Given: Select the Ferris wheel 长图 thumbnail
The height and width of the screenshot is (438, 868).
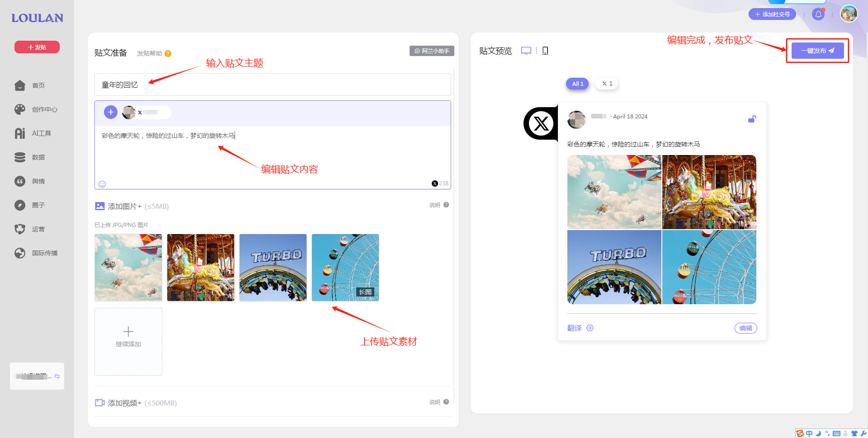Looking at the screenshot, I should coord(345,268).
